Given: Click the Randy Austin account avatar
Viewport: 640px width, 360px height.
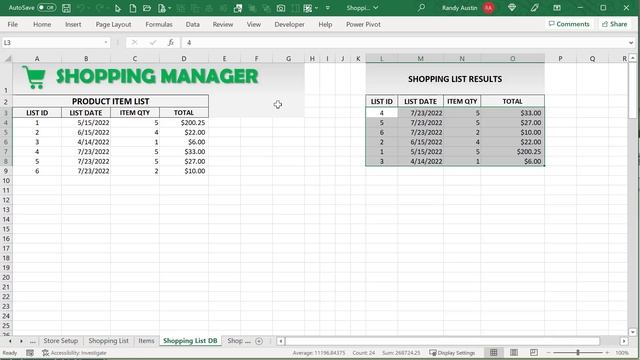Looking at the screenshot, I should tap(489, 8).
